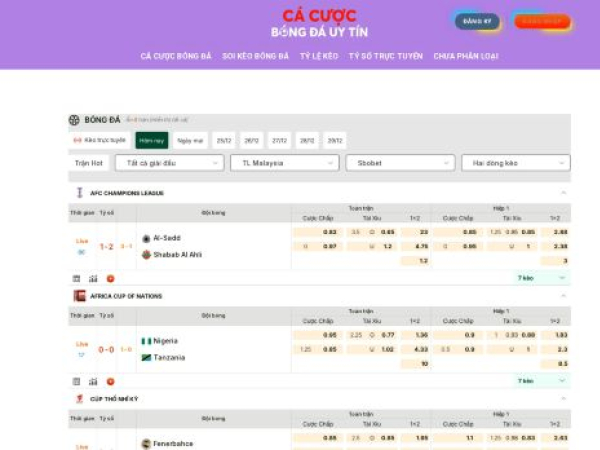Click the Nigeria flag icon
600x450 pixels.
coord(146,341)
